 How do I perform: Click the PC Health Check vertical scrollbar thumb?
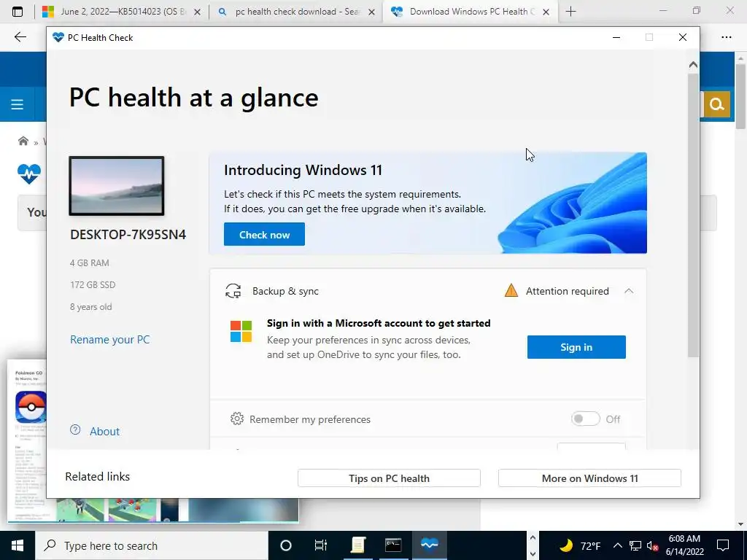point(693,215)
